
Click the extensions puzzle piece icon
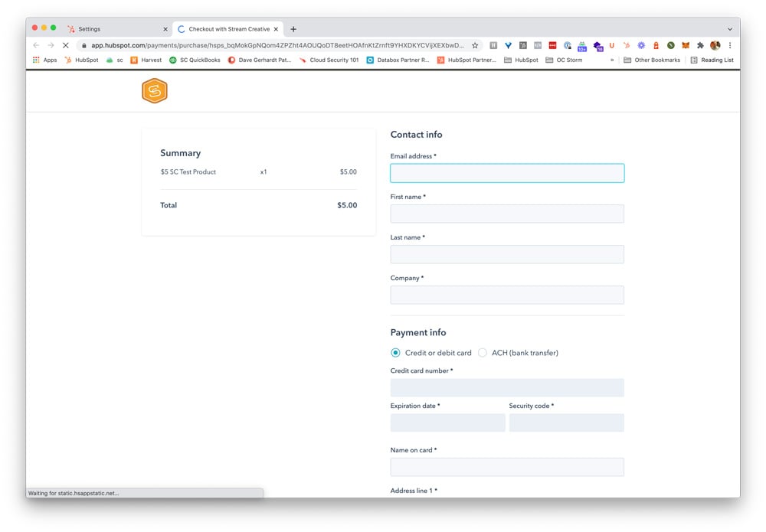[x=699, y=46]
